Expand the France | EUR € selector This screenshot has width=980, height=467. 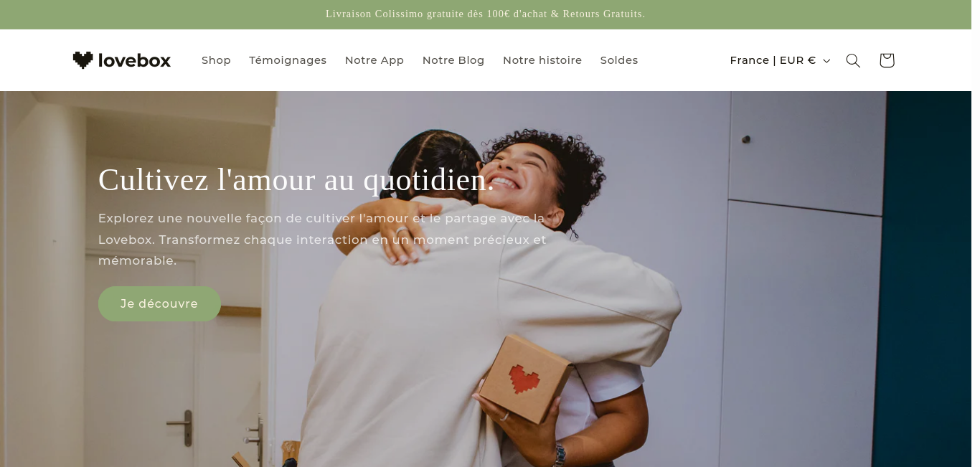pyautogui.click(x=780, y=60)
